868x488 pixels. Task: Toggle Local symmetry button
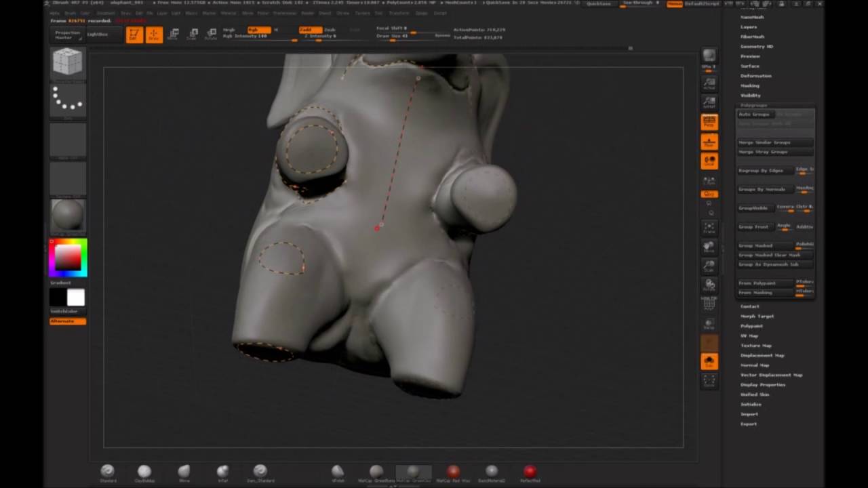coord(709,161)
